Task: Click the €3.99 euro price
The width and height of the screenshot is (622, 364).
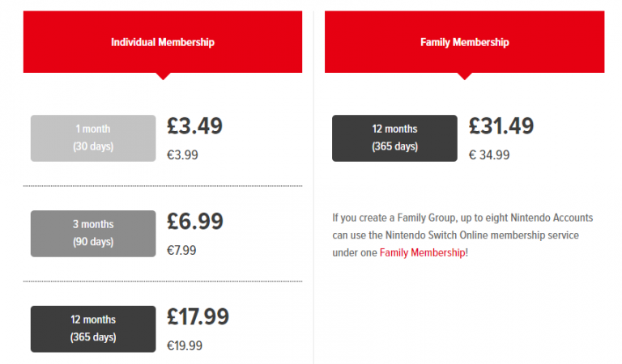Action: click(182, 154)
